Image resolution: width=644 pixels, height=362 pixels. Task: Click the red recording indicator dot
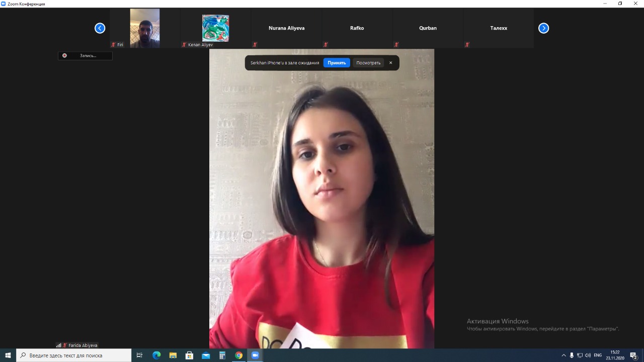click(x=64, y=56)
